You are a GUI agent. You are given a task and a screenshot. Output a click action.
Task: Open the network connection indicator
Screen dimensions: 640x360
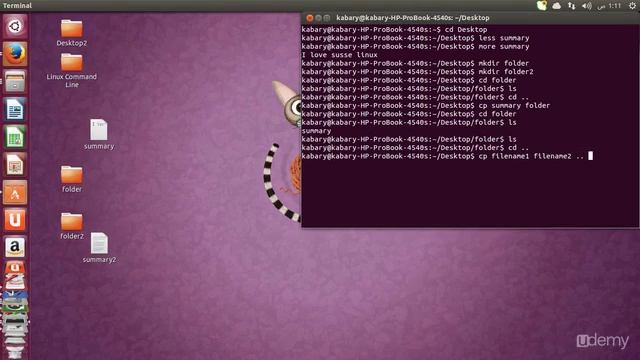tap(571, 6)
